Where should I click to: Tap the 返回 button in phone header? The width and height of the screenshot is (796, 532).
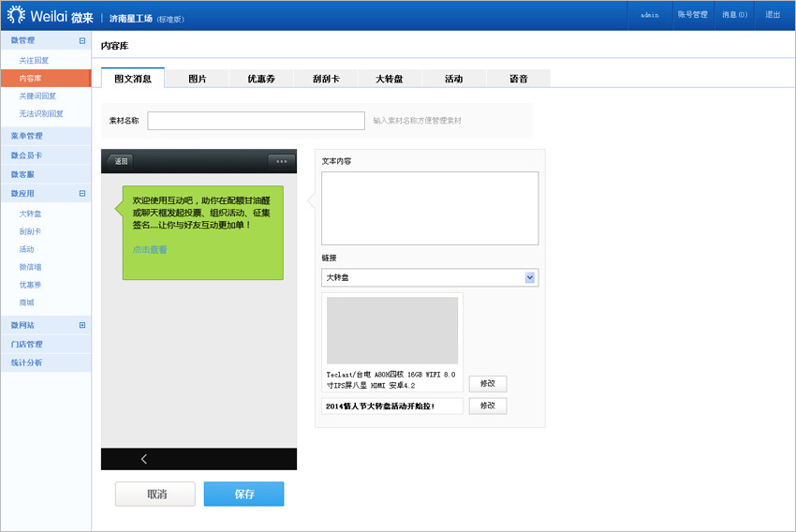[120, 161]
